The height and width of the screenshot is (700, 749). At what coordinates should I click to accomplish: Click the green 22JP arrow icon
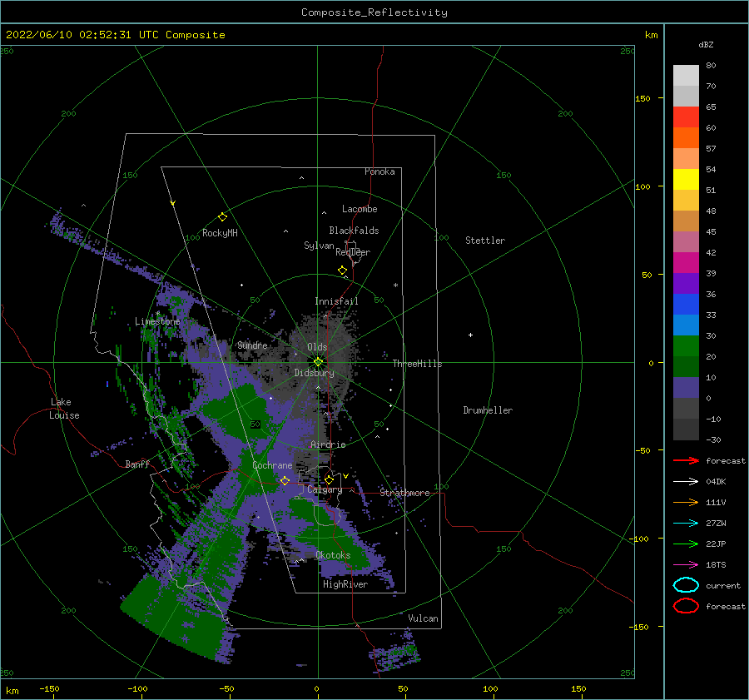pyautogui.click(x=686, y=544)
